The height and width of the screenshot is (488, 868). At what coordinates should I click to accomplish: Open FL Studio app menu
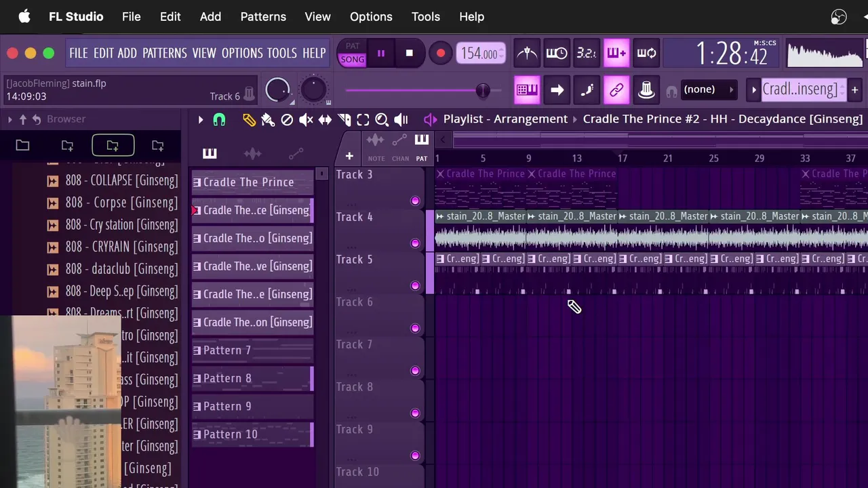pos(76,16)
